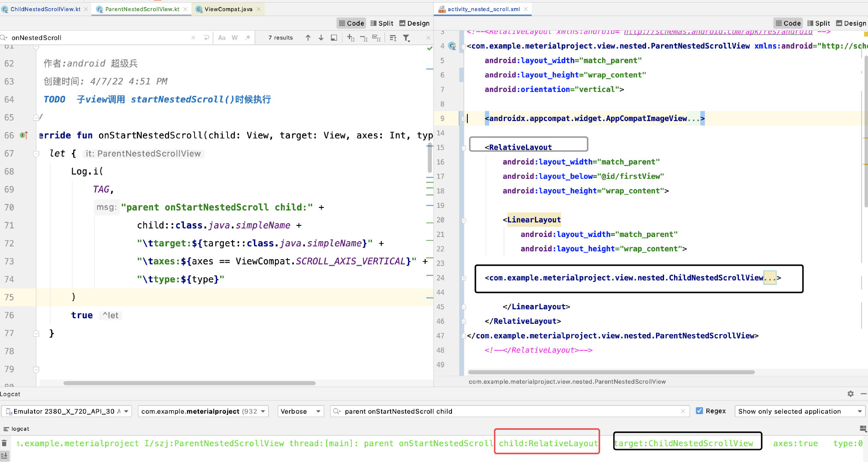Open Show only selected application dropdown
Screen dimensions: 868x462
click(x=800, y=411)
